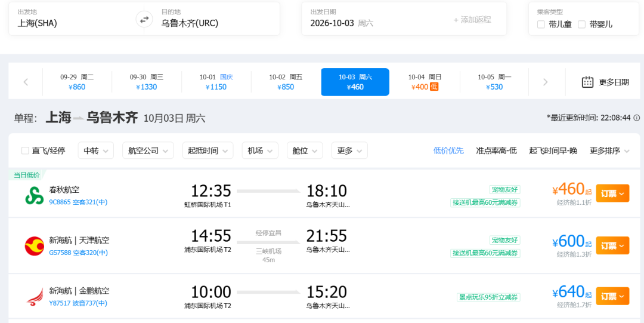The height and width of the screenshot is (323, 644).
Task: Click 当日低价 badge
Action: click(x=27, y=175)
